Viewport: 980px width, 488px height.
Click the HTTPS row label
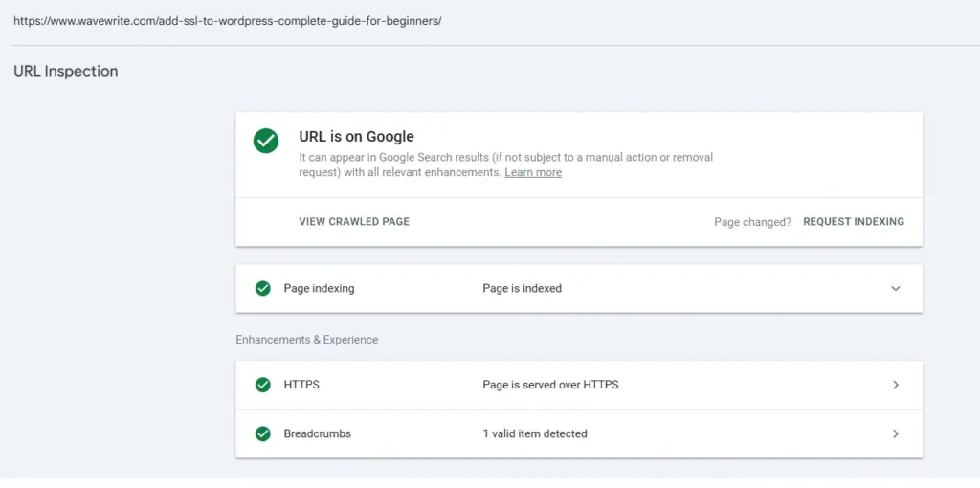(x=301, y=385)
